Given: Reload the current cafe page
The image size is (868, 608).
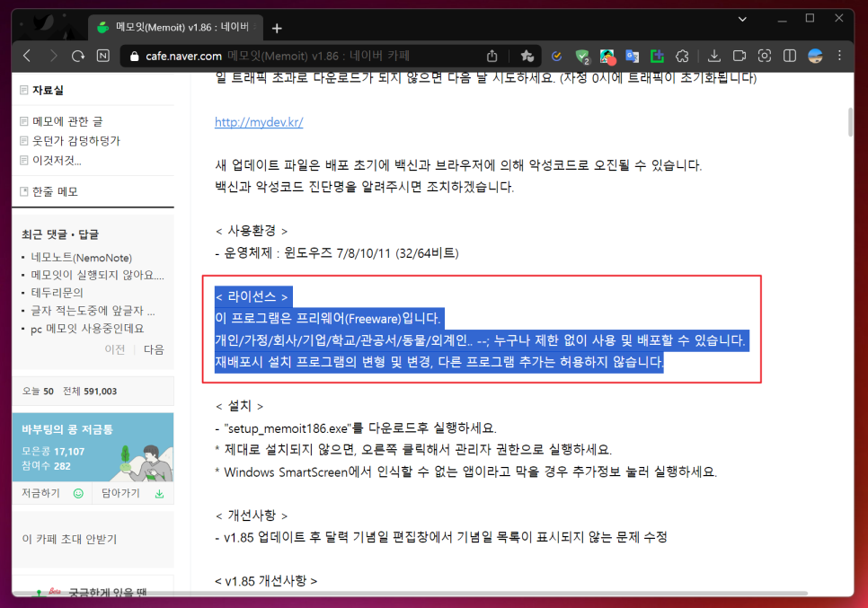Looking at the screenshot, I should [x=78, y=56].
